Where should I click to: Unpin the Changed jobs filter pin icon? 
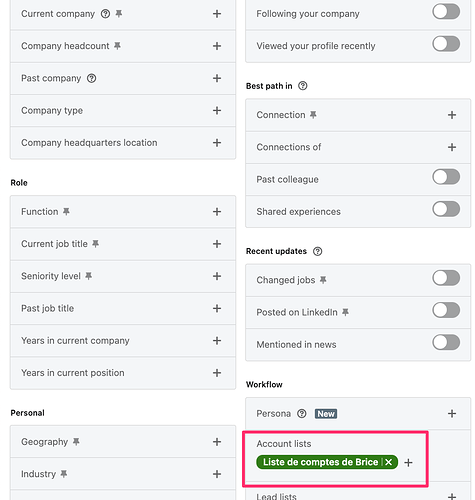(x=323, y=280)
